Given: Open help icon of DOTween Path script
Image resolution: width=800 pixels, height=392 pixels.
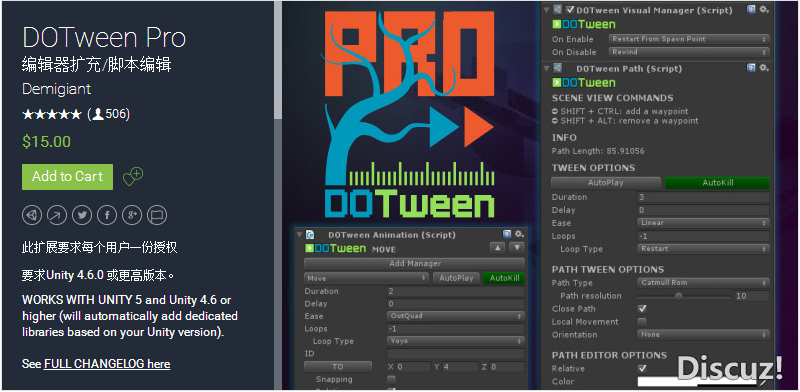Looking at the screenshot, I should [x=751, y=67].
